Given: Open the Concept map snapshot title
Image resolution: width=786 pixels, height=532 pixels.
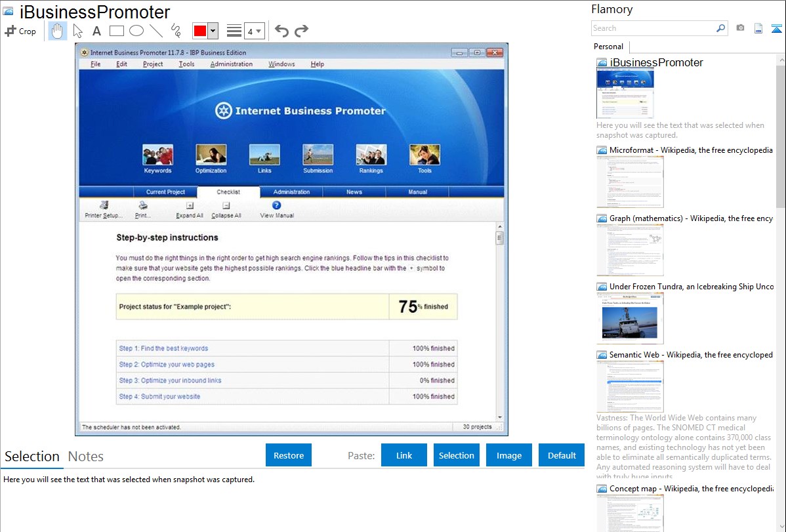Looking at the screenshot, I should coord(691,488).
